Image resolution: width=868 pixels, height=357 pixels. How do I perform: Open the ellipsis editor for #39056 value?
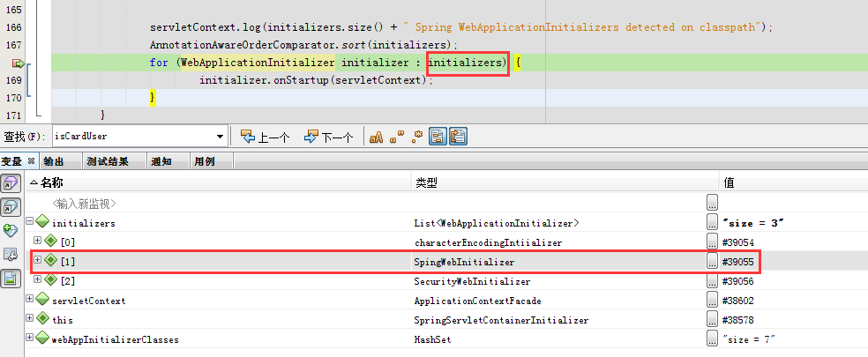pos(713,280)
